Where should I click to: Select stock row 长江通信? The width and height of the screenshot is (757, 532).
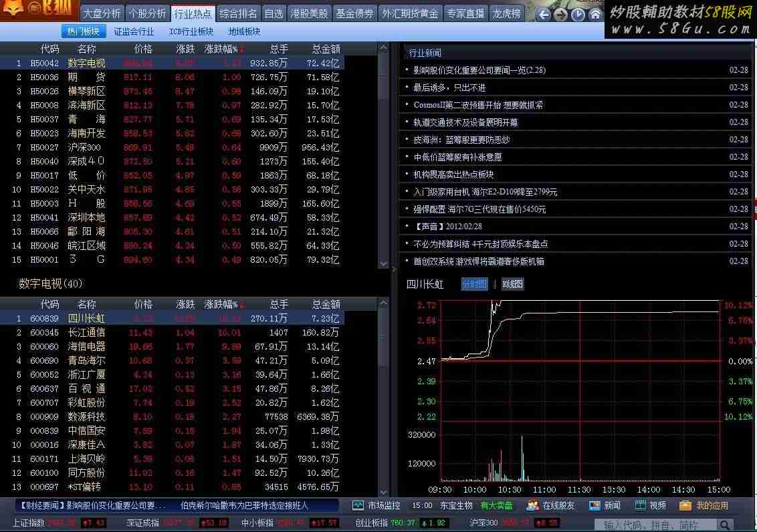[x=172, y=332]
